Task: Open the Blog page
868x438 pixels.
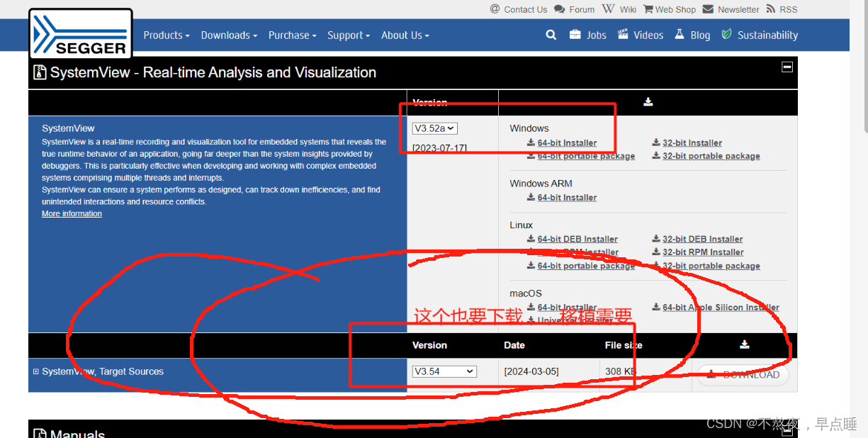Action: [x=692, y=35]
